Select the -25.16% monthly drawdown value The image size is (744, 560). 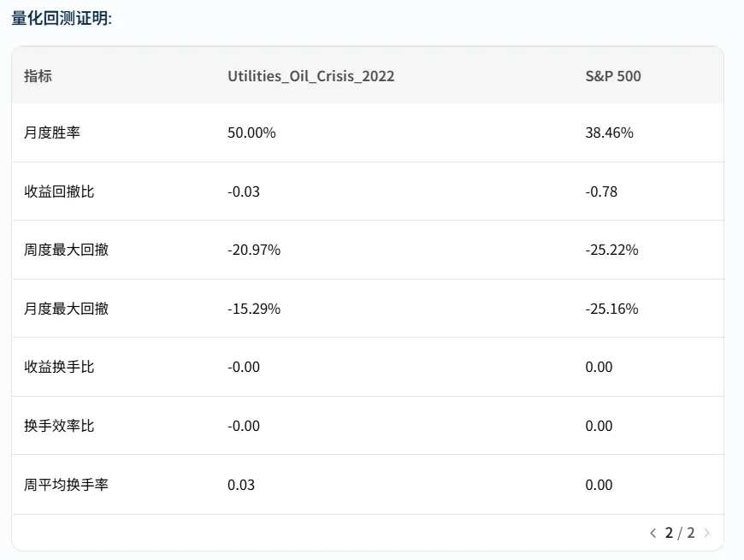tap(612, 309)
